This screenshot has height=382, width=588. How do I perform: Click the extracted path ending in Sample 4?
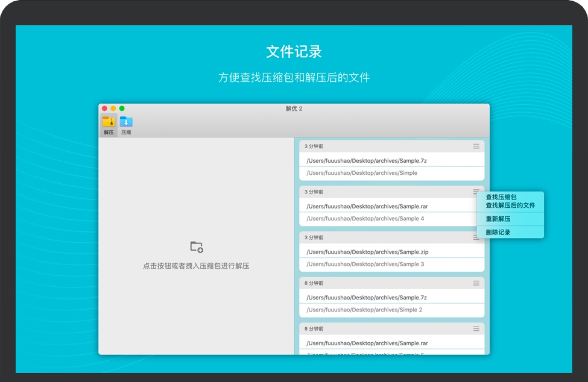point(365,219)
